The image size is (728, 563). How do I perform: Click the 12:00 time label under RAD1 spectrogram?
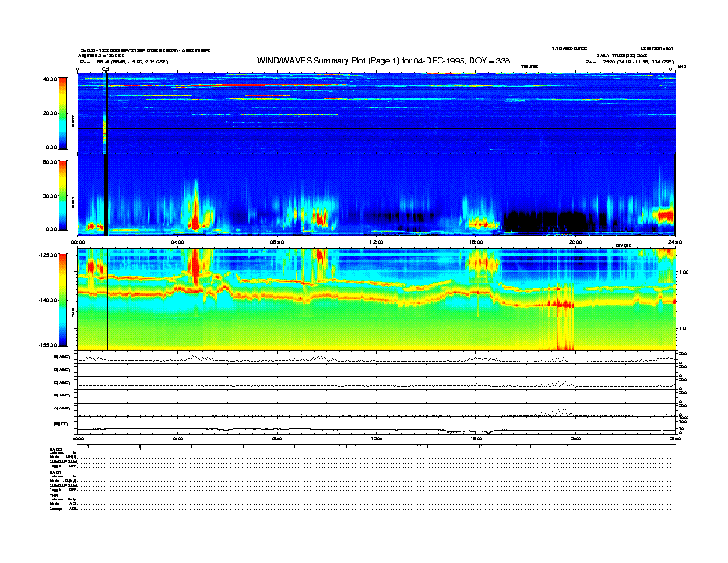point(377,242)
